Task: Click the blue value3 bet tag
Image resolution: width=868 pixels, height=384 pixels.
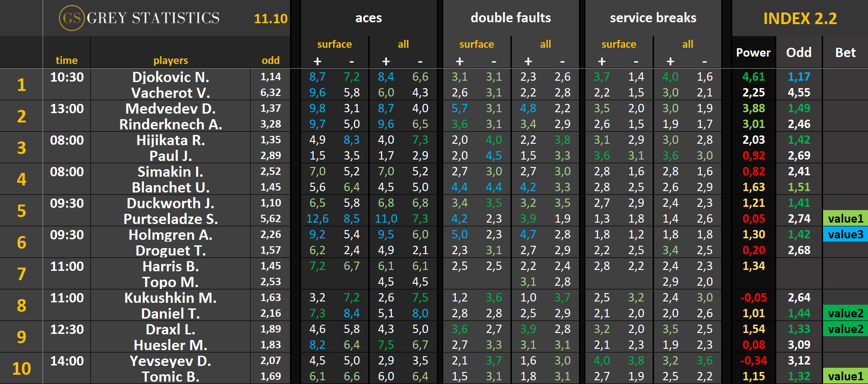Action: click(x=845, y=234)
